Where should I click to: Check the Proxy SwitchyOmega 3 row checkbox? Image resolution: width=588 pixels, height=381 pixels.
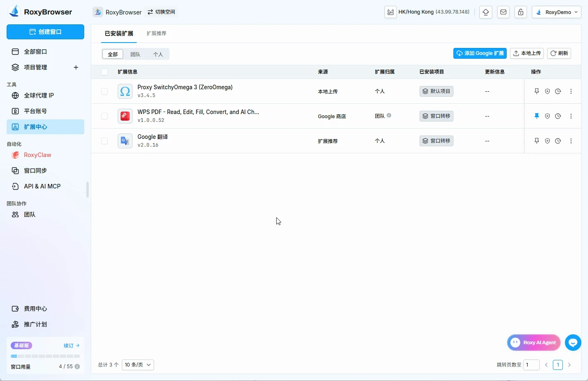104,91
